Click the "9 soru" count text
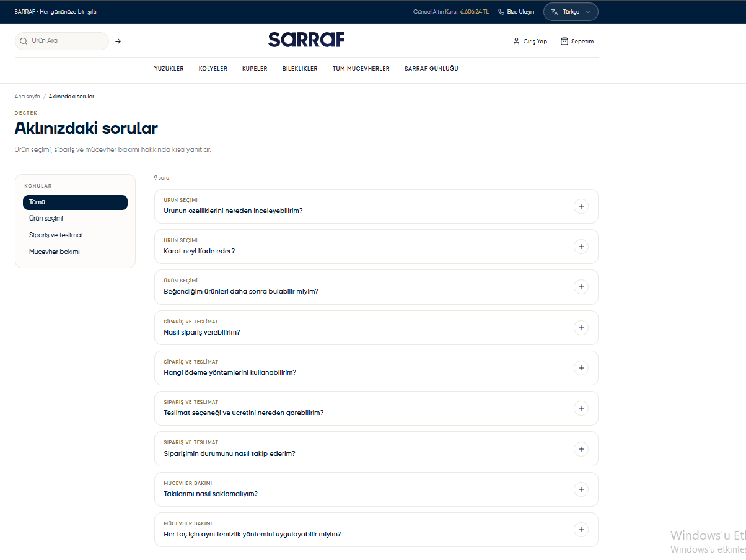 tap(162, 178)
